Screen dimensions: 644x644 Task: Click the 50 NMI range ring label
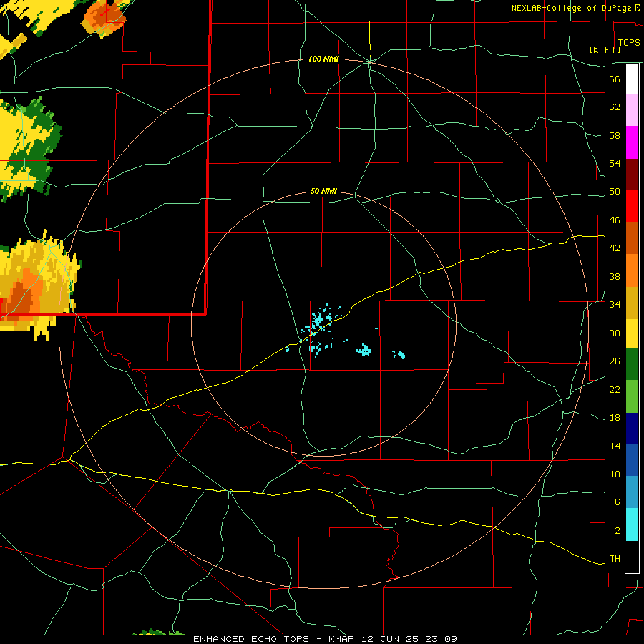click(x=323, y=191)
